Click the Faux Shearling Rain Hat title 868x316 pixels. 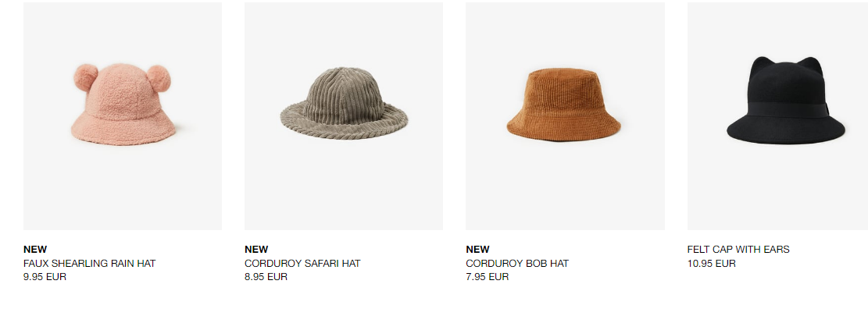90,264
